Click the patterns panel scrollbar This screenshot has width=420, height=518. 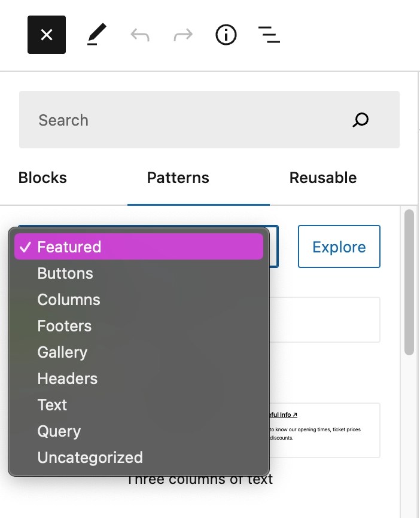(x=409, y=282)
